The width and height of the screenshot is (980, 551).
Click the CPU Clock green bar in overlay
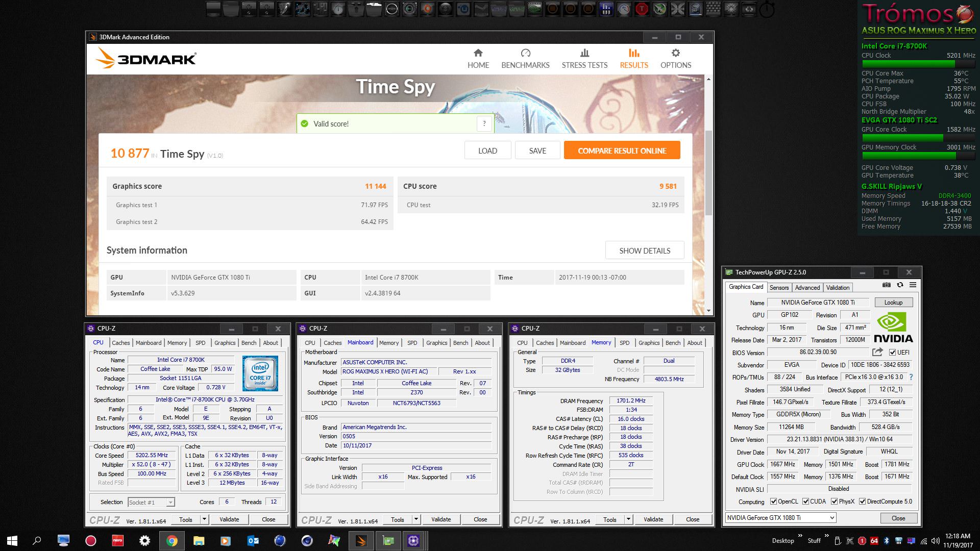(x=918, y=64)
